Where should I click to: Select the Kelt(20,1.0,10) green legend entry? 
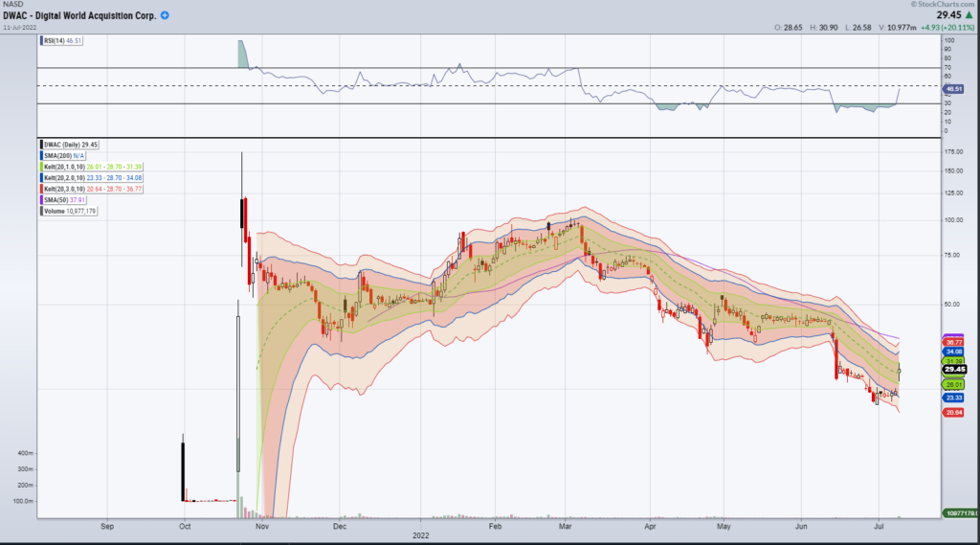click(92, 167)
